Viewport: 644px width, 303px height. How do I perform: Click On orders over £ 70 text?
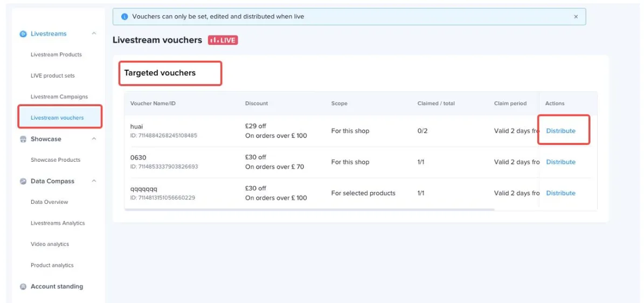pyautogui.click(x=274, y=167)
